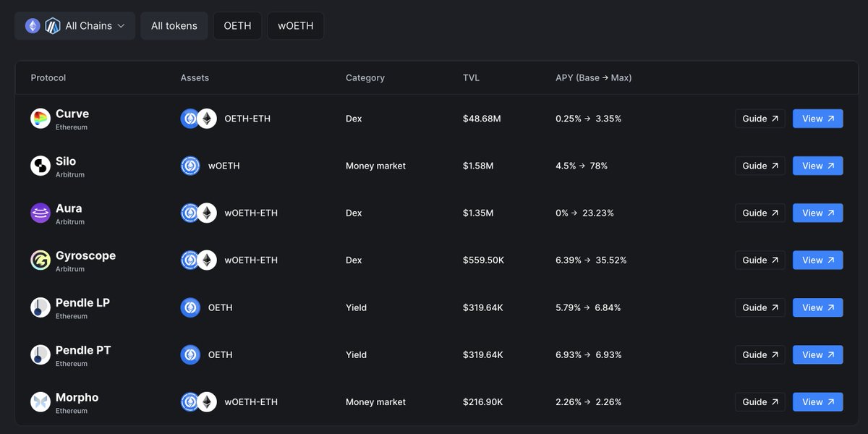Open the Guide for Gyroscope
Image resolution: width=868 pixels, height=434 pixels.
759,260
